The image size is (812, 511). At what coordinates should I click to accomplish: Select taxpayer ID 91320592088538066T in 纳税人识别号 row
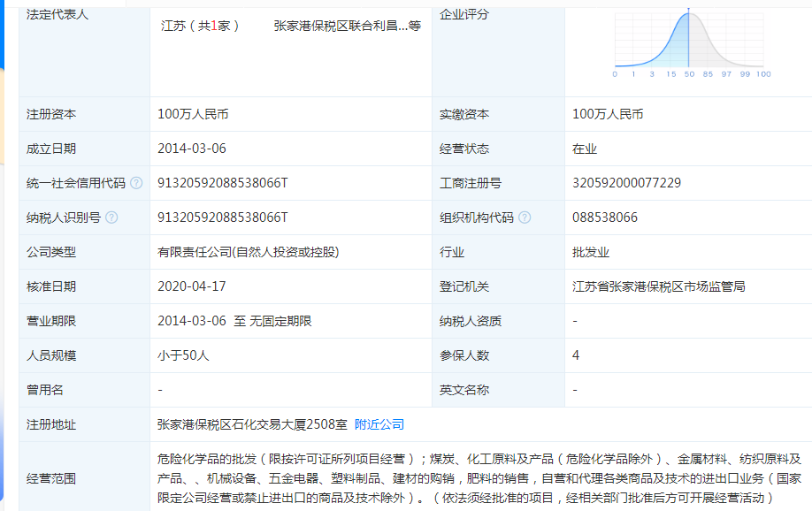223,217
